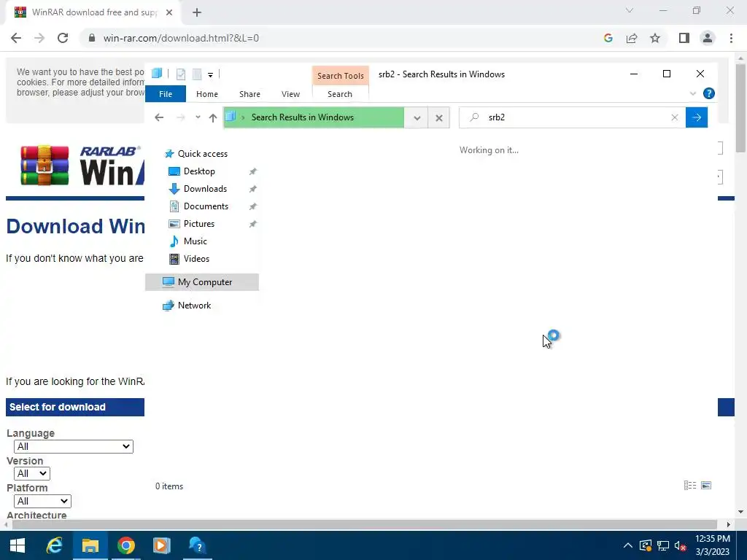Image resolution: width=747 pixels, height=560 pixels.
Task: Switch to Chrome in taskbar
Action: click(125, 545)
